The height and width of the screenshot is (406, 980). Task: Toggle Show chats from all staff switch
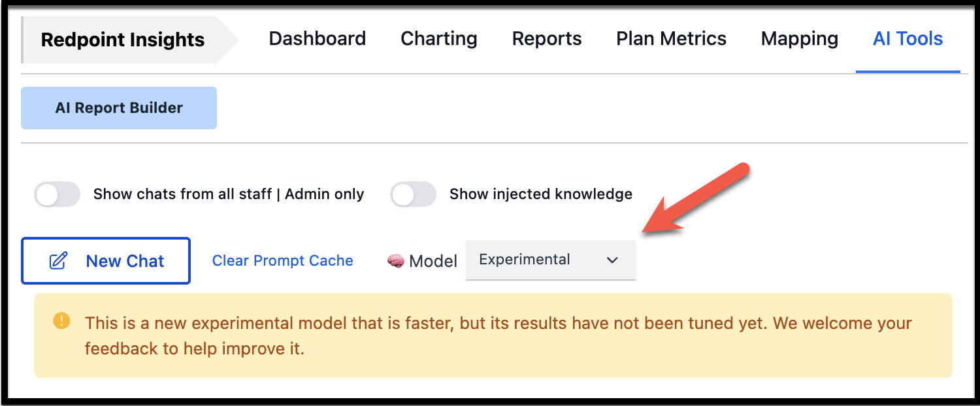click(57, 195)
